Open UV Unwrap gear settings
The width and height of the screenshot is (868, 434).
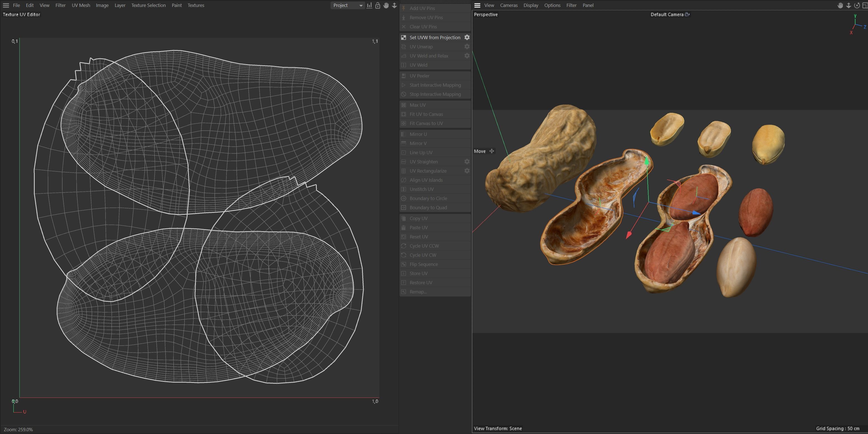467,46
